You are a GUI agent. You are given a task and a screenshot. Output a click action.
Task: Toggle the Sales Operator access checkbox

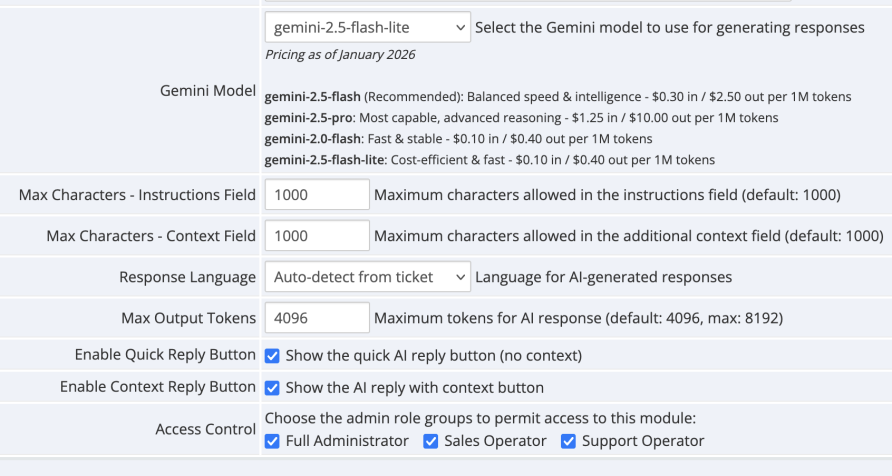click(431, 441)
